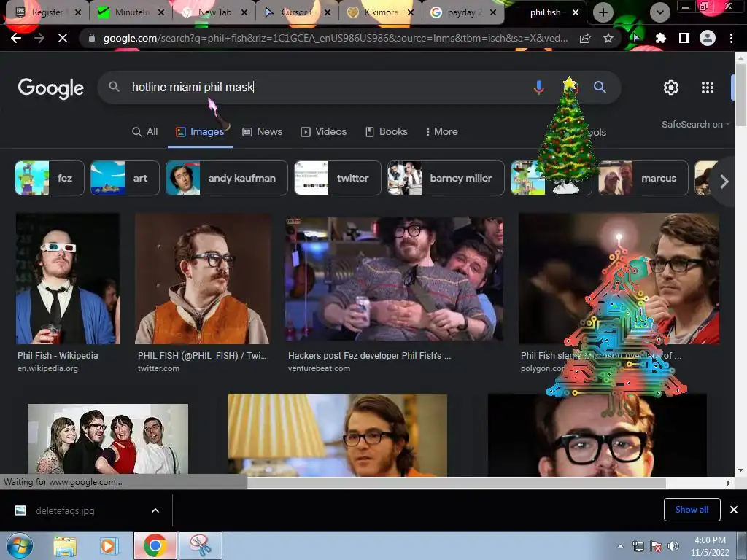Viewport: 747px width, 560px height.
Task: Click the vertical page scrollbar
Action: click(x=740, y=96)
